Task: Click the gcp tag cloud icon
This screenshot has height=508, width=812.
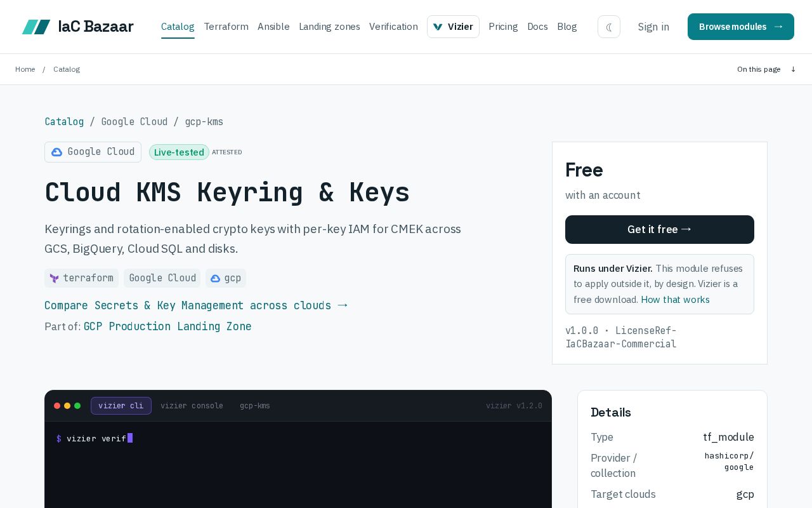Action: click(x=215, y=278)
